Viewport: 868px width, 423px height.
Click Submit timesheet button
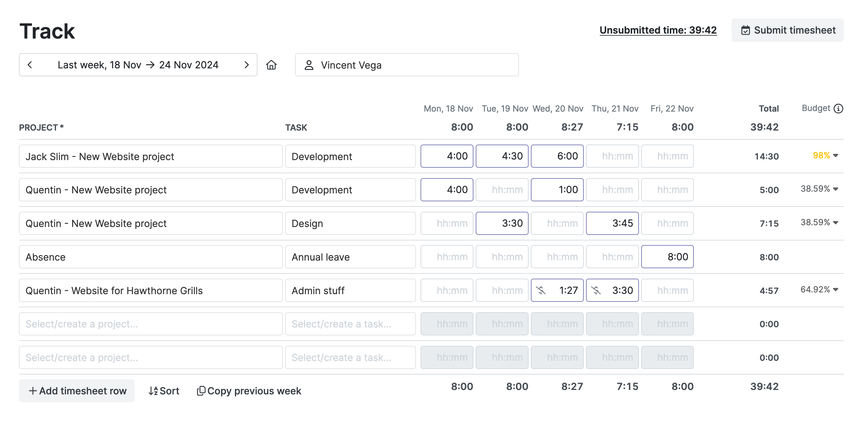tap(787, 30)
